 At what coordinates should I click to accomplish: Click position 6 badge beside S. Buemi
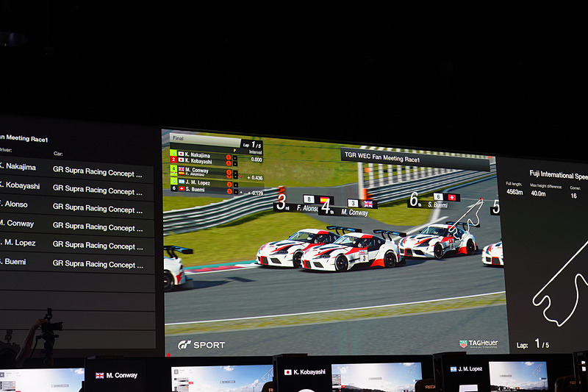point(174,188)
